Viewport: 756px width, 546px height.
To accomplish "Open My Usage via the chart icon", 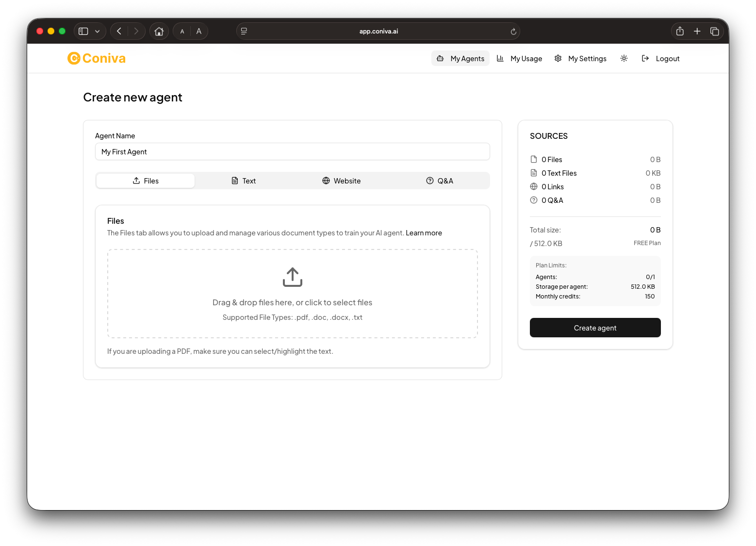I will [500, 58].
